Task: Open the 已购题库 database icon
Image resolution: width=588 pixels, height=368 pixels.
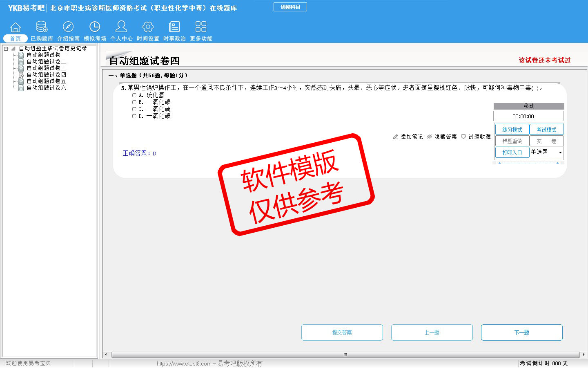Action: (x=42, y=27)
